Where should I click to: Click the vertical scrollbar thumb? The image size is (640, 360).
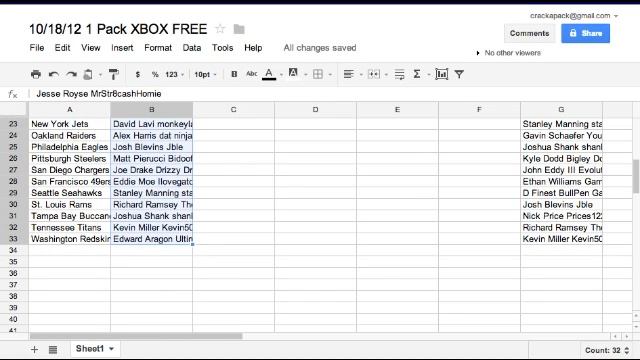[x=636, y=176]
